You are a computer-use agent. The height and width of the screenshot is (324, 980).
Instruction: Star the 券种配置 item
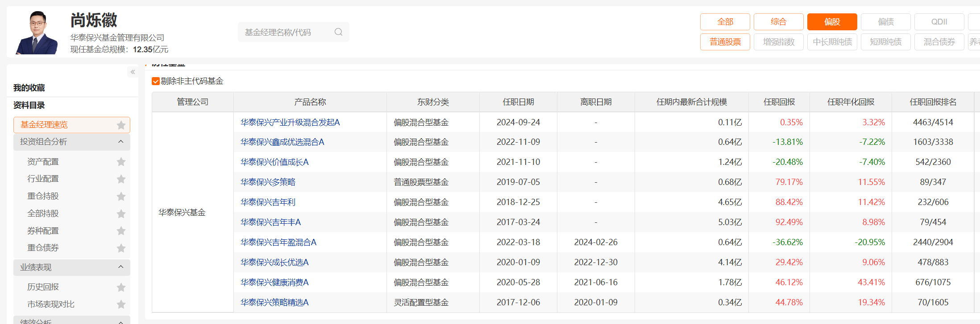(x=121, y=231)
